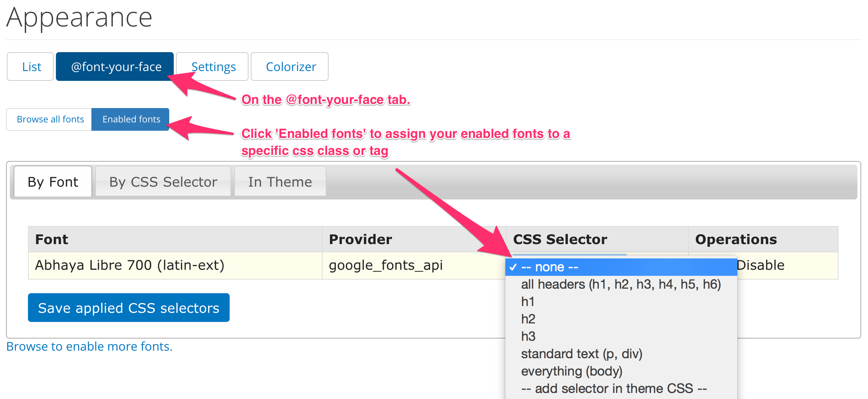Show the By Font tab
This screenshot has width=868, height=399.
53,182
